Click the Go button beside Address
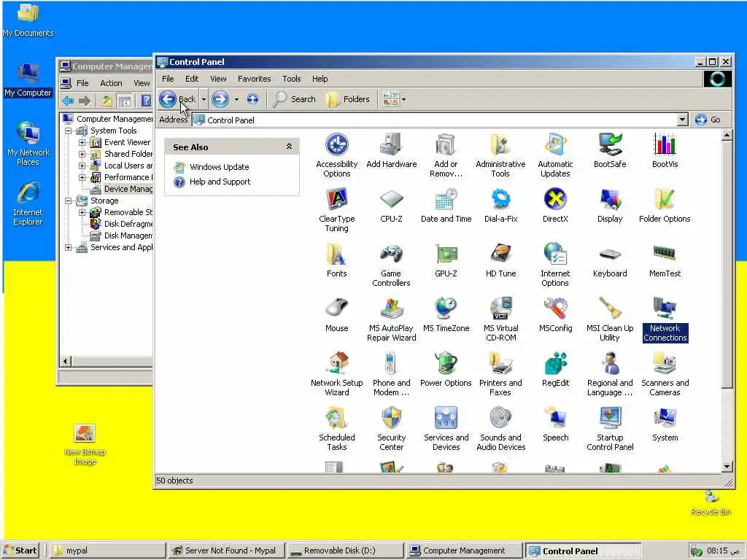Image resolution: width=747 pixels, height=560 pixels. [x=708, y=120]
